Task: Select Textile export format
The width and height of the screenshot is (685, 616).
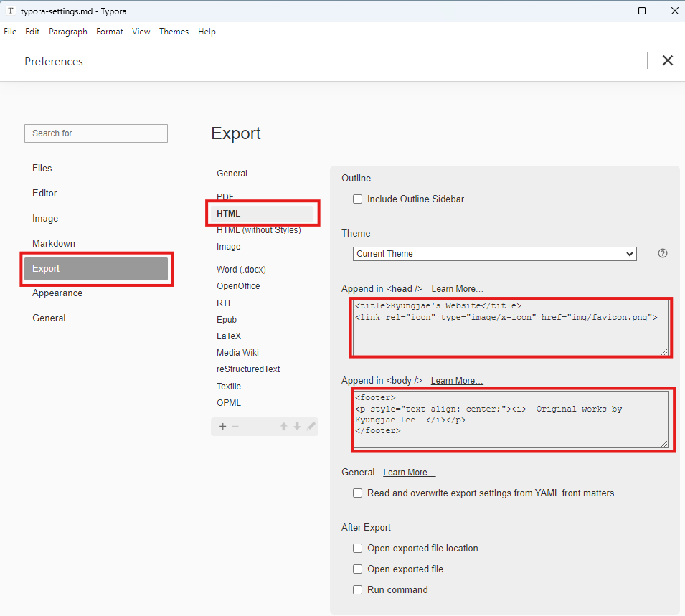Action: click(229, 387)
